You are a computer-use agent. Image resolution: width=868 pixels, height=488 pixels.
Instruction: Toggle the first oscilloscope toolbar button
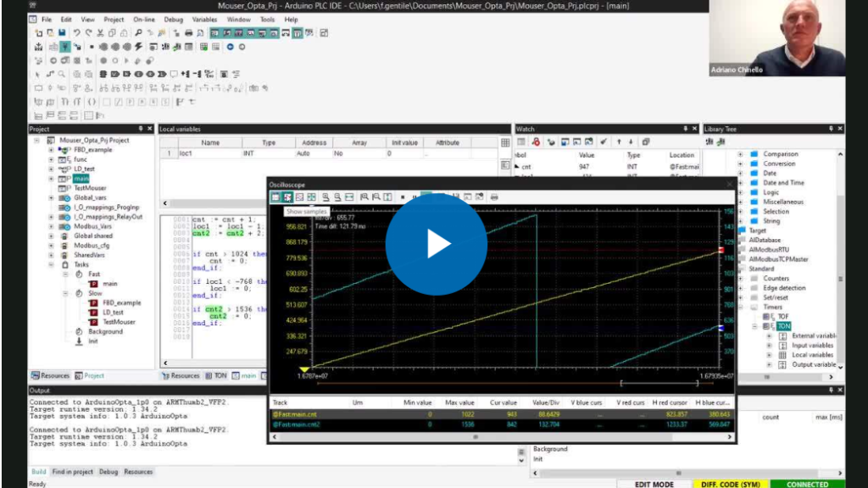[x=275, y=197]
